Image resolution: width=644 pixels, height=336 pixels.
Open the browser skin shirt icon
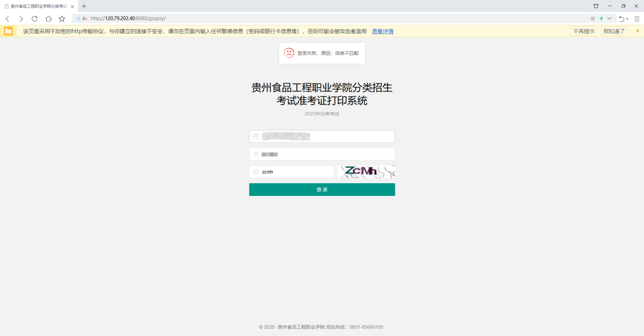click(596, 6)
